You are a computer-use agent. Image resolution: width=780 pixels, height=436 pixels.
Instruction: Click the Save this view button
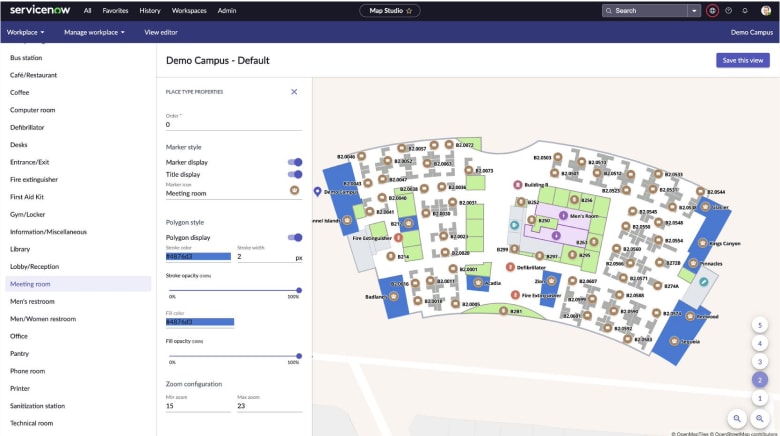[743, 60]
